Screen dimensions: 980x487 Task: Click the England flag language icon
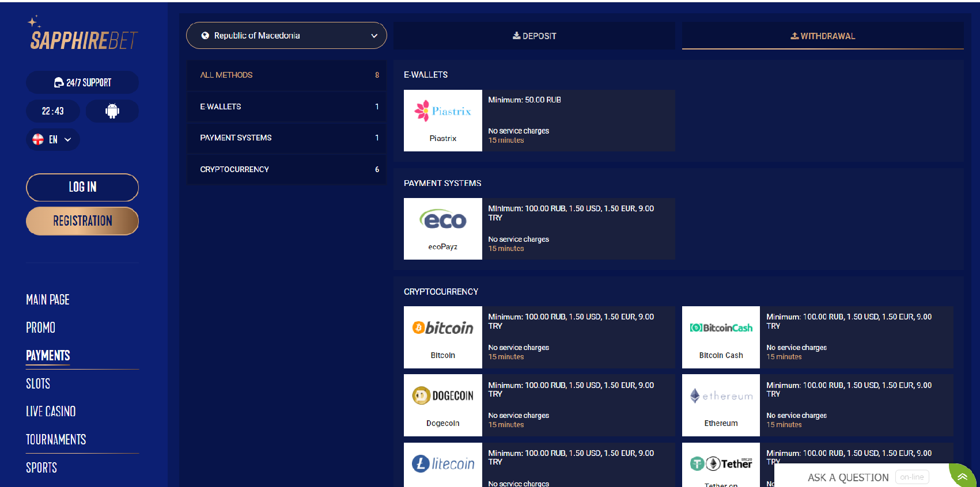point(38,139)
